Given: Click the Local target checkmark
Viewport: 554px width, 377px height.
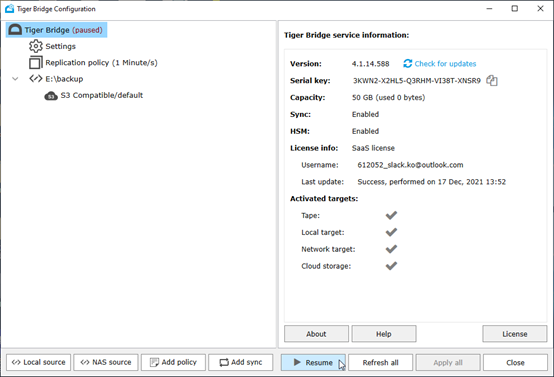Looking at the screenshot, I should click(391, 232).
